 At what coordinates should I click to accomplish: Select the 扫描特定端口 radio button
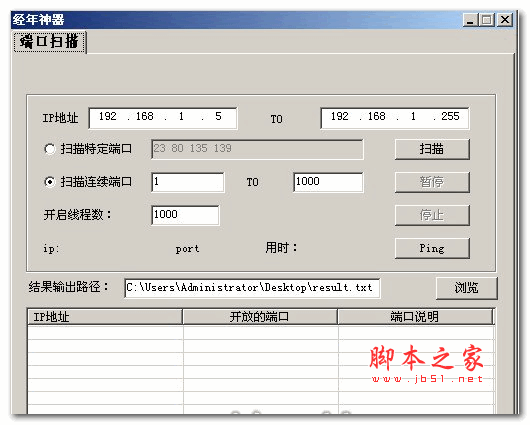(50, 149)
